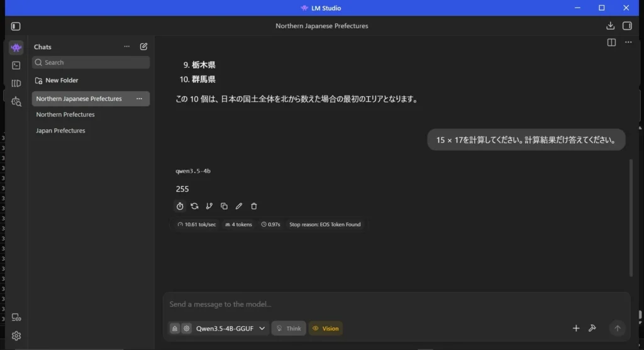Toggle the Vision capability

tap(326, 328)
